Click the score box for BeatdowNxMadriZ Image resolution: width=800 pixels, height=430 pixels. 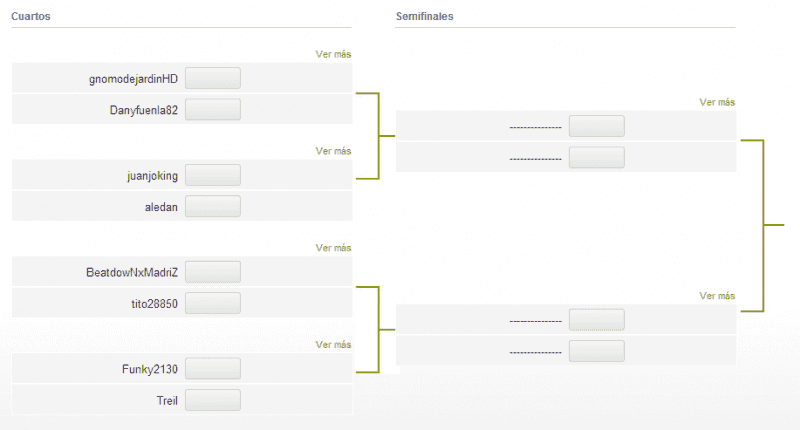coord(213,272)
